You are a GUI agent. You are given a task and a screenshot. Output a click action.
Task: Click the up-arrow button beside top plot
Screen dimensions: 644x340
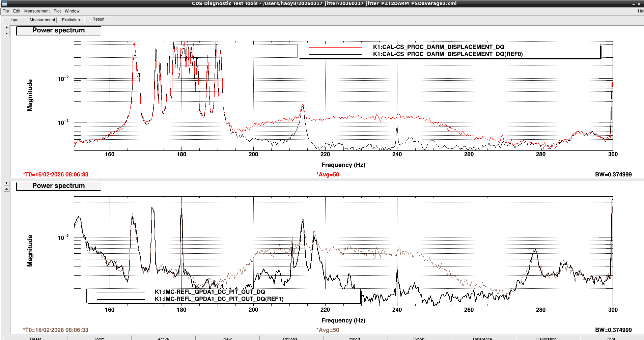tap(6, 33)
